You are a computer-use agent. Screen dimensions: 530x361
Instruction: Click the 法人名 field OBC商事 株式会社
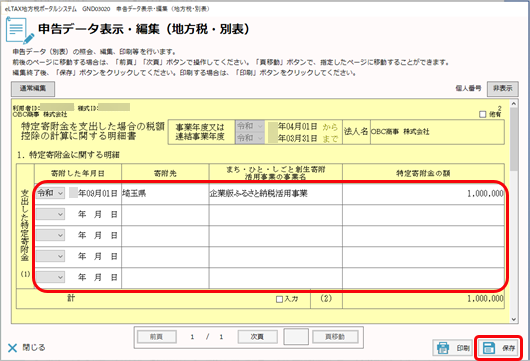[x=437, y=132]
